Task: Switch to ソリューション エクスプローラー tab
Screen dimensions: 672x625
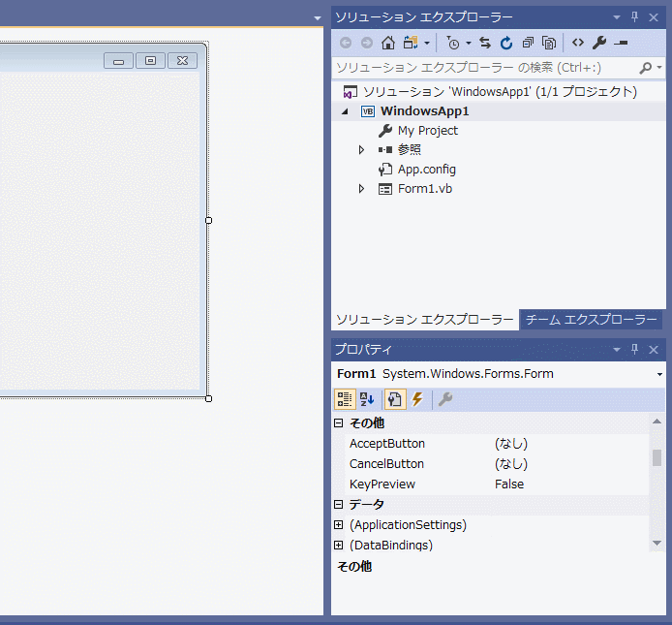Action: [x=424, y=320]
